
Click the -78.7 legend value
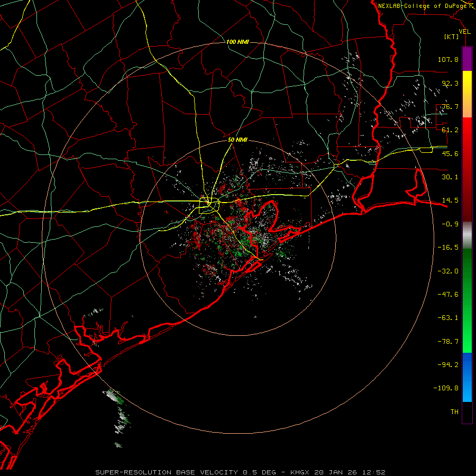click(448, 342)
